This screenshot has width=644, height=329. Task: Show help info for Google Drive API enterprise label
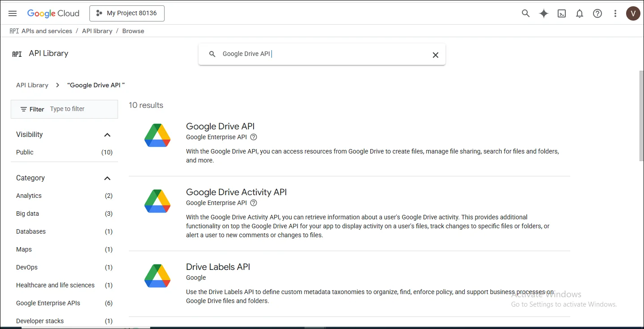pyautogui.click(x=254, y=137)
